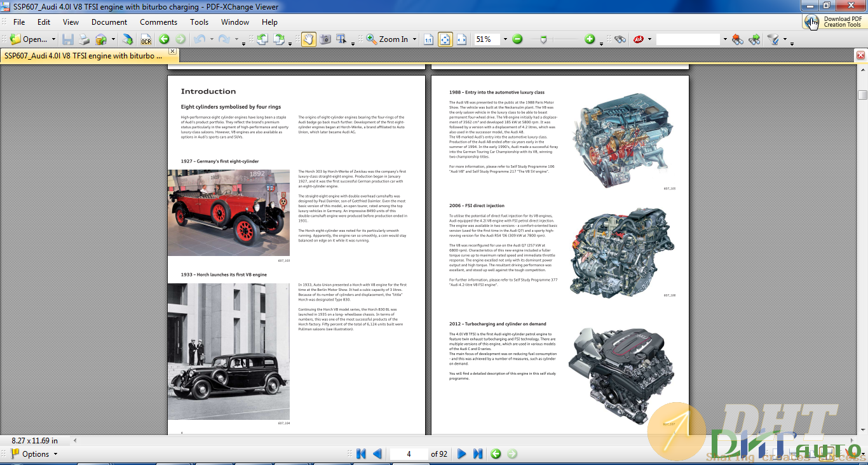Go to the previous page
Viewport: 868px width, 465px height.
[377, 454]
